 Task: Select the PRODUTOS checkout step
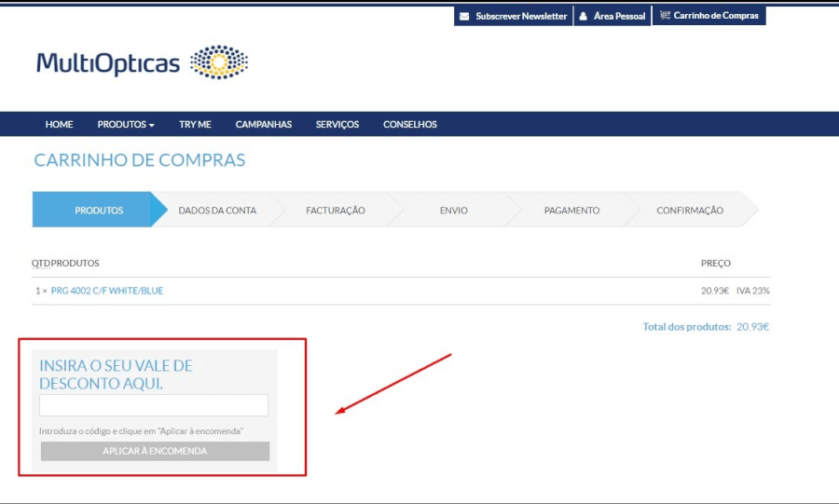pos(99,210)
